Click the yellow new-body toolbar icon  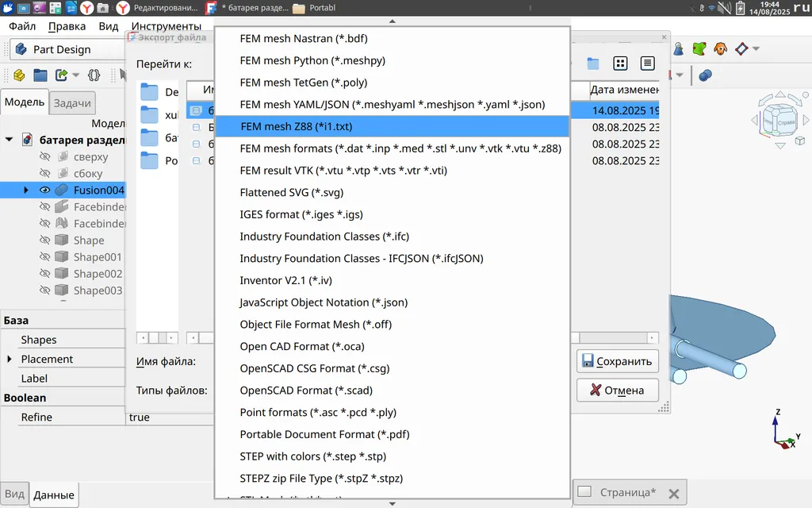tap(20, 75)
